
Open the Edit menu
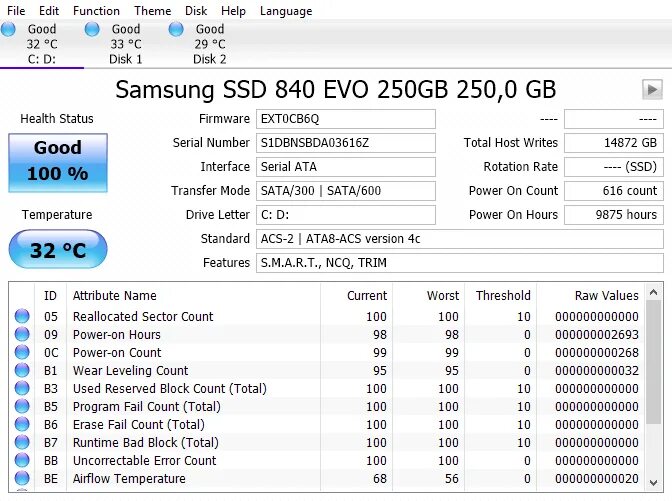pos(49,11)
